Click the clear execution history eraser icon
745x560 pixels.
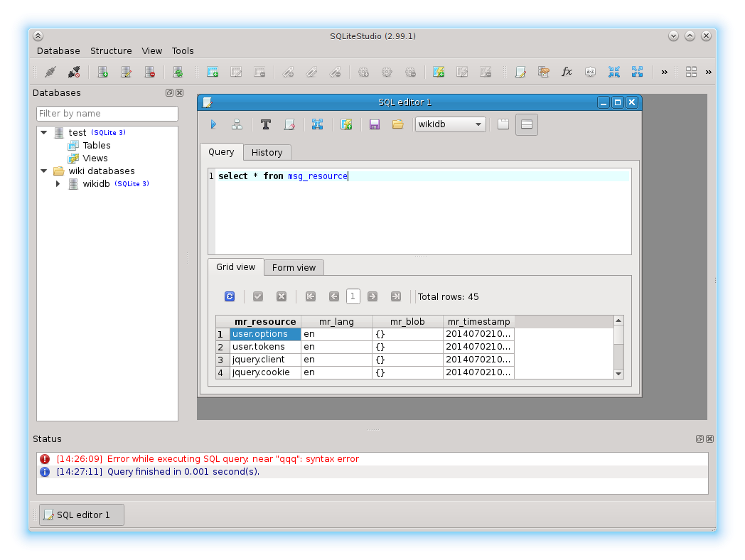[289, 124]
